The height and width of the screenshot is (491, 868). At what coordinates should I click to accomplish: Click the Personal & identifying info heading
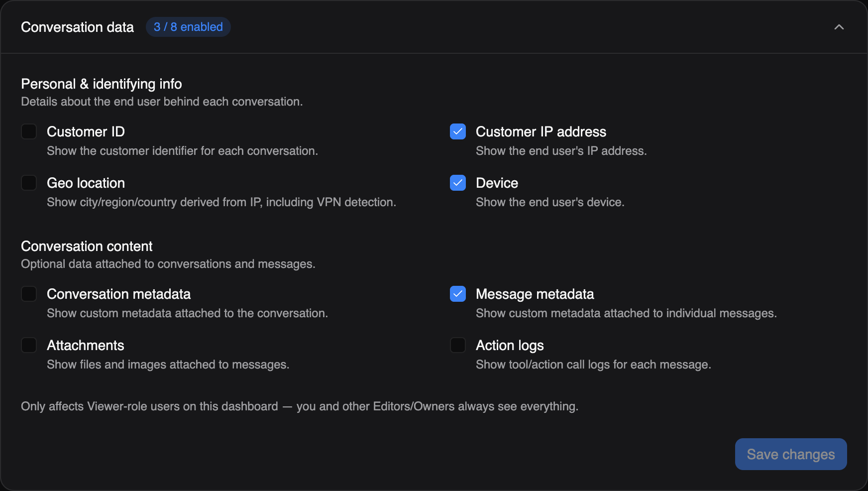click(x=102, y=84)
